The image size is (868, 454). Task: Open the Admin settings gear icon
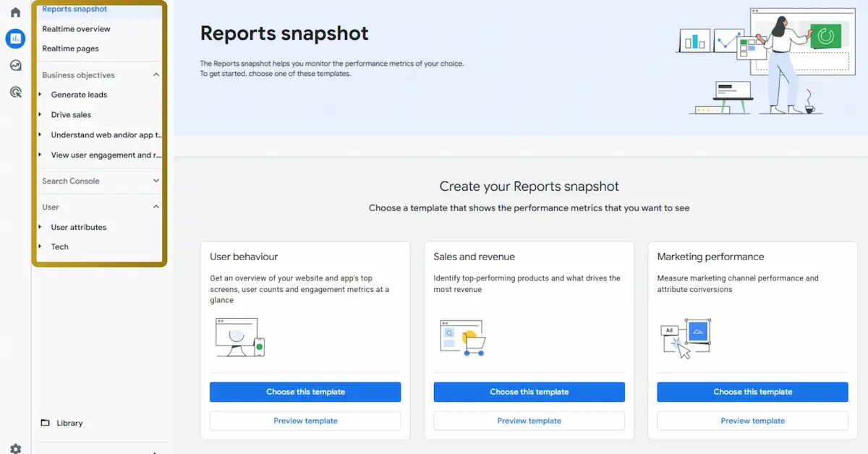pos(15,448)
